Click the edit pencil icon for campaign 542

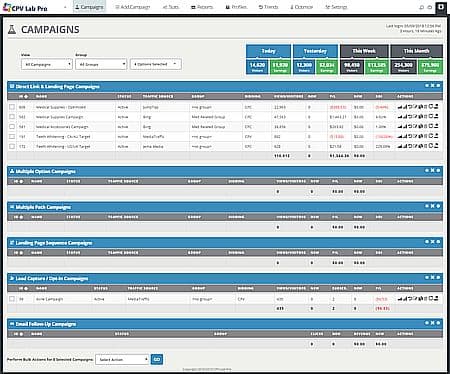(x=415, y=117)
